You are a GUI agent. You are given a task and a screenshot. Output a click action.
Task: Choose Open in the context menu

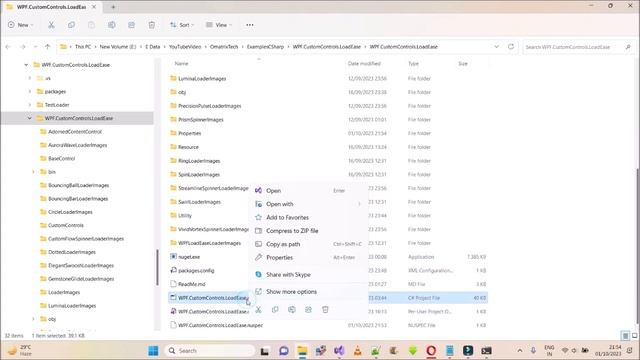point(308,191)
